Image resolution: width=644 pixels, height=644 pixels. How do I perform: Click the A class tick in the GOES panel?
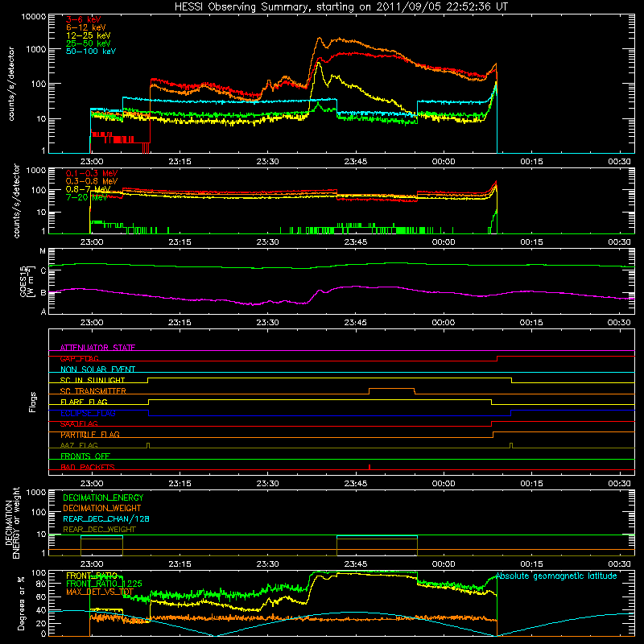(x=43, y=312)
